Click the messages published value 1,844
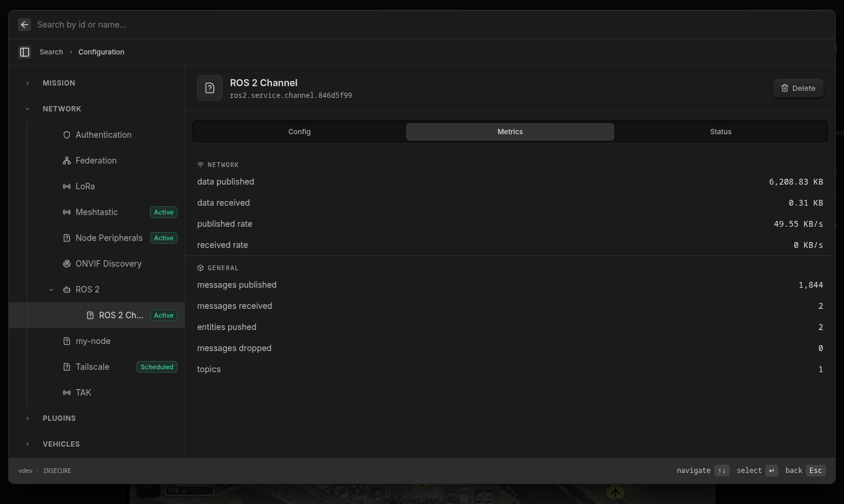Image resolution: width=844 pixels, height=504 pixels. (x=811, y=285)
